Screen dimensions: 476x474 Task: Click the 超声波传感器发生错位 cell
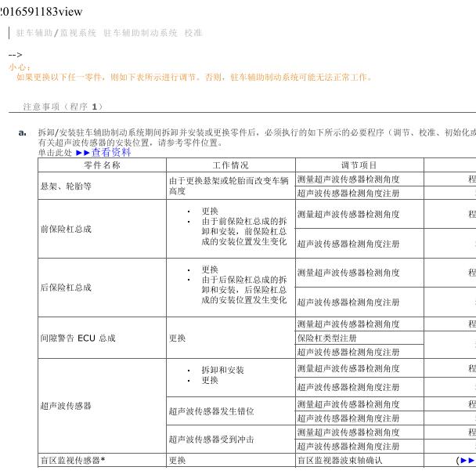tap(231, 411)
